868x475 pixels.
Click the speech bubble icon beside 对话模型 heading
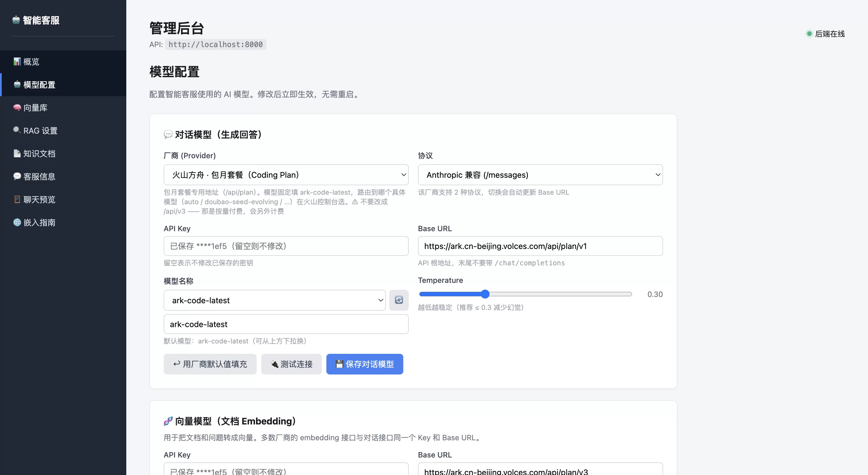point(168,134)
